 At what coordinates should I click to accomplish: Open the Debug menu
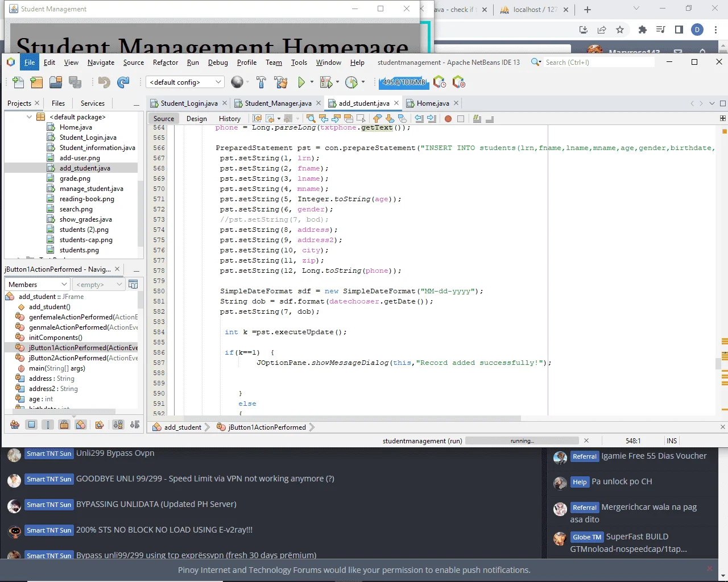(218, 63)
